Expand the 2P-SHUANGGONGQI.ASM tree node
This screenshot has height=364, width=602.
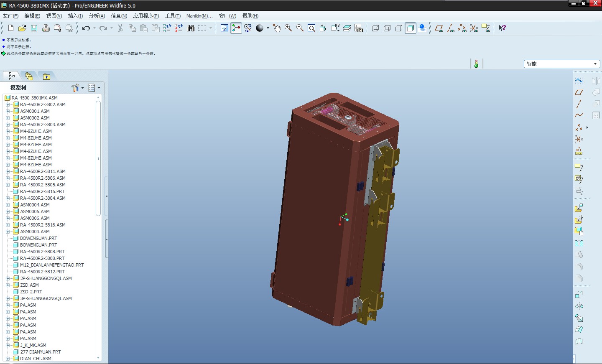(x=8, y=278)
